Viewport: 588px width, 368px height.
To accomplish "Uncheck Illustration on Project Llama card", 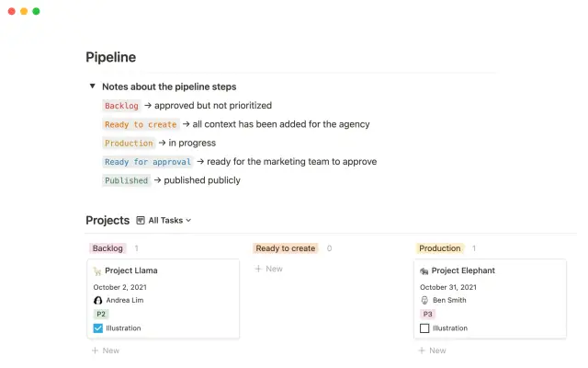I will [98, 328].
